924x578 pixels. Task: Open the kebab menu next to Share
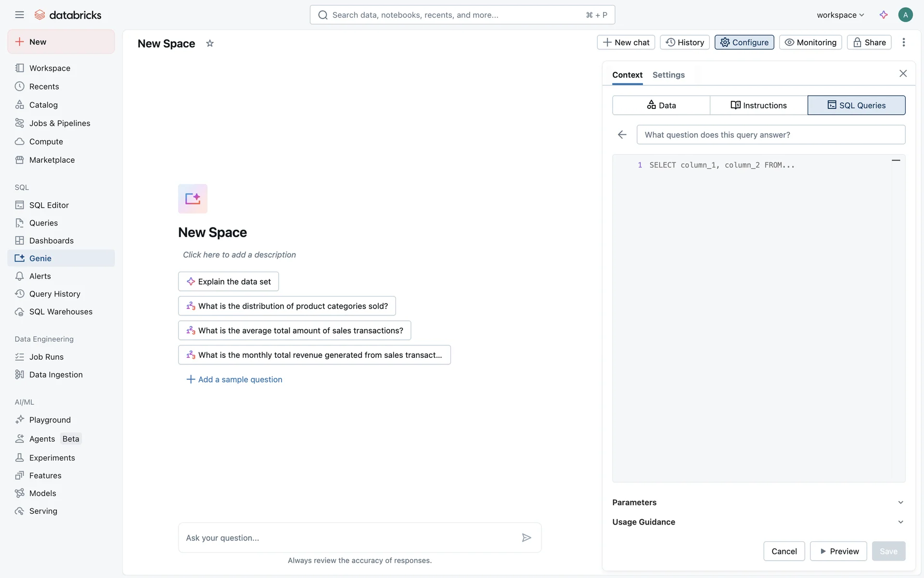[904, 42]
